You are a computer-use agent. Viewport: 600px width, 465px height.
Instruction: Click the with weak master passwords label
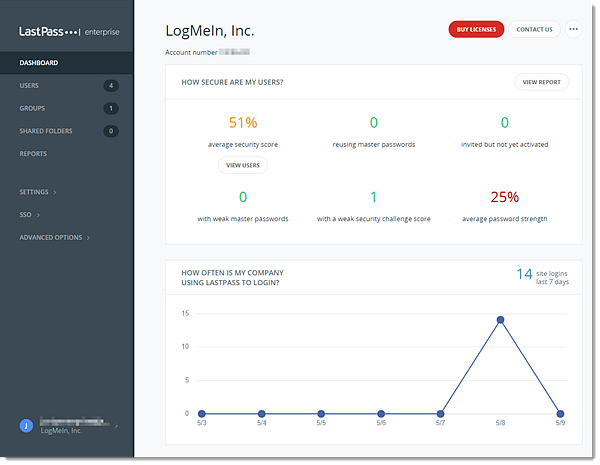pyautogui.click(x=243, y=219)
